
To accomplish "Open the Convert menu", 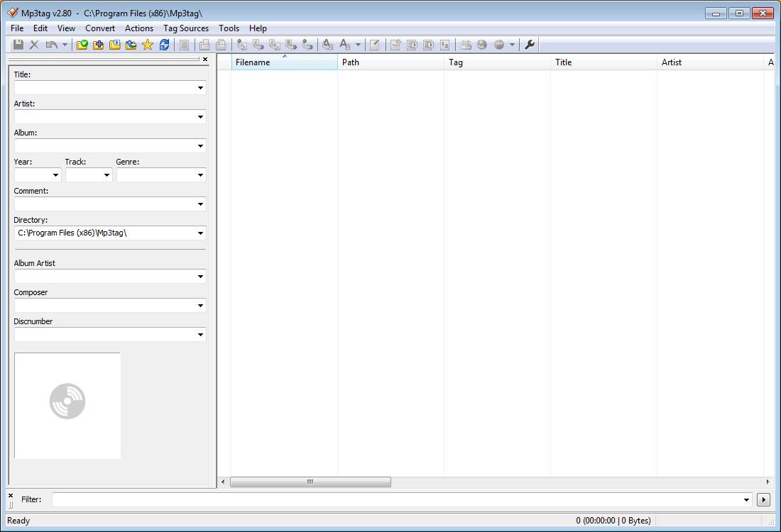I will (100, 28).
